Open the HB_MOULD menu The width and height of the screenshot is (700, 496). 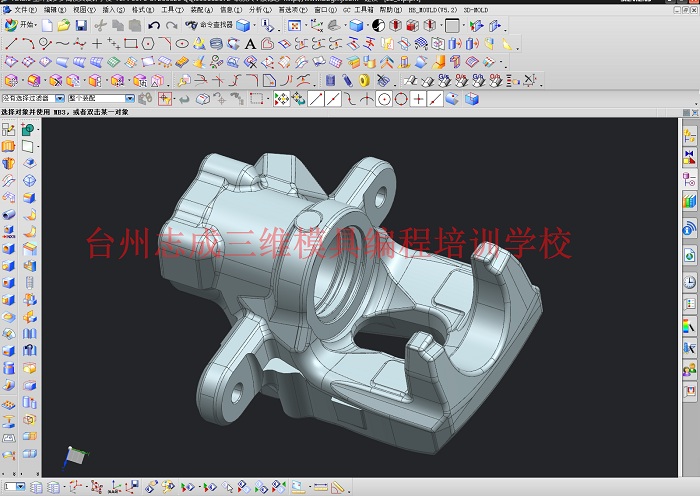[433, 9]
